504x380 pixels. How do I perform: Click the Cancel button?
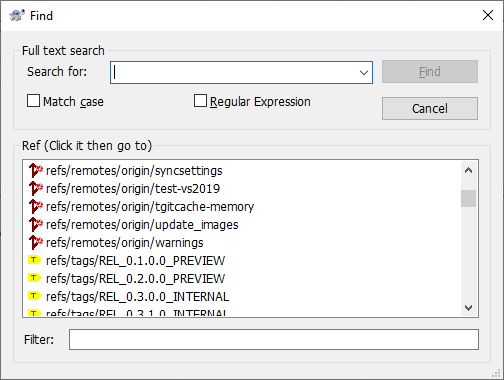pyautogui.click(x=430, y=108)
